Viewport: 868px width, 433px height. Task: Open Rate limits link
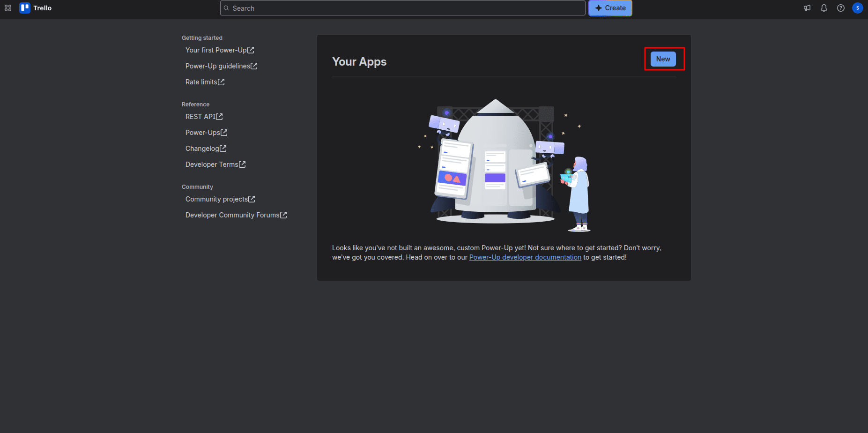[x=205, y=82]
